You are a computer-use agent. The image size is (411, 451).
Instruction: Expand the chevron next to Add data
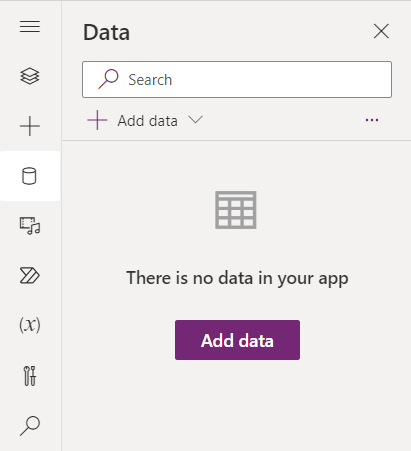(195, 119)
